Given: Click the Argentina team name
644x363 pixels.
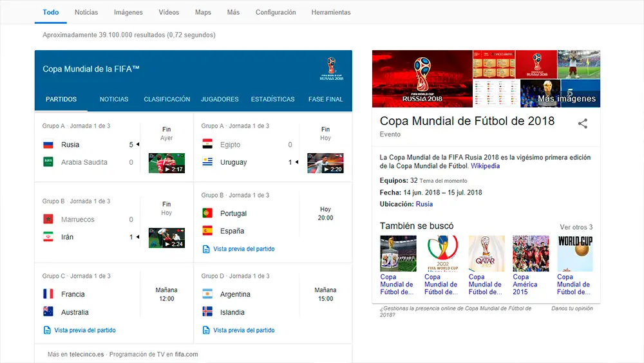Looking at the screenshot, I should 235,294.
